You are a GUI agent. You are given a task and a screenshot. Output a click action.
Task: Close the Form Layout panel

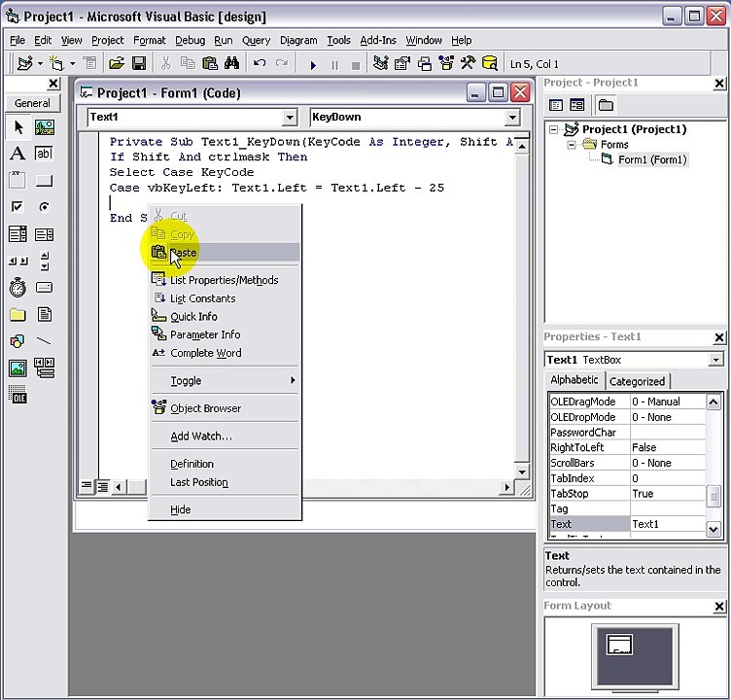pos(719,606)
